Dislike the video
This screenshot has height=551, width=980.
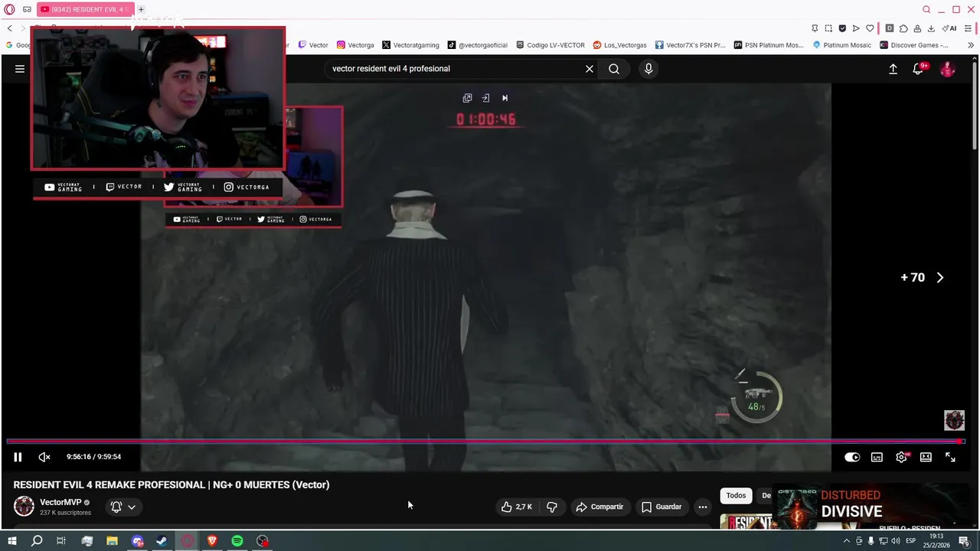coord(552,507)
